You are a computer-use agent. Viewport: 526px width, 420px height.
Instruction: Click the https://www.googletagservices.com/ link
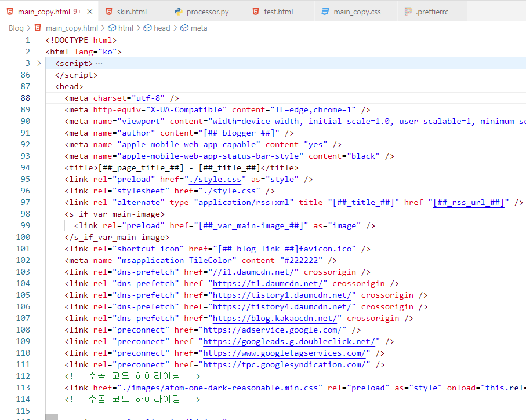coord(285,353)
